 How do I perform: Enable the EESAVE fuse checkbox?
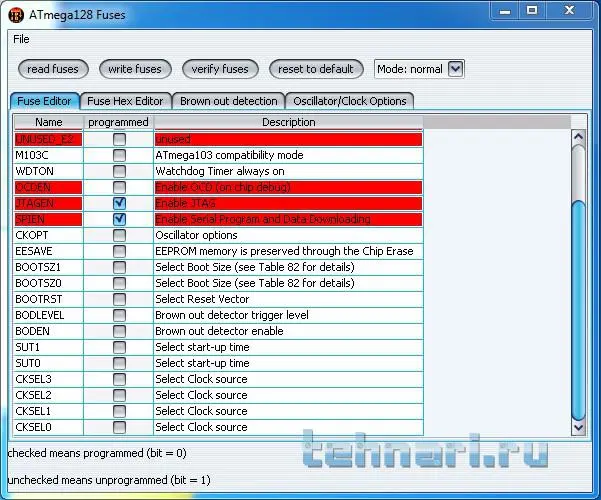119,251
